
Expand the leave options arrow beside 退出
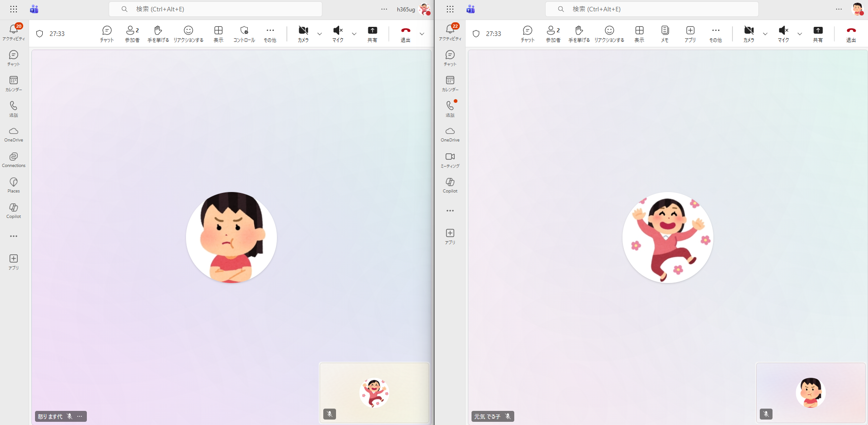point(422,34)
